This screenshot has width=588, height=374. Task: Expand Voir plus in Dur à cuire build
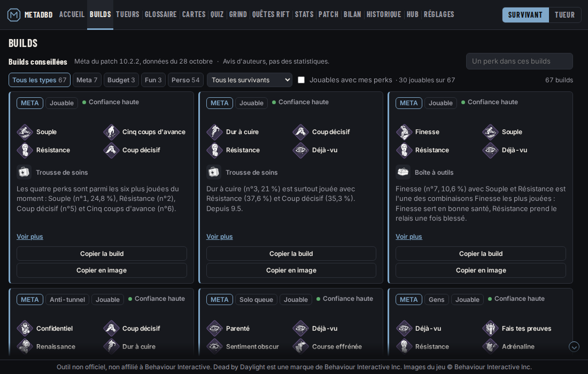click(x=219, y=237)
